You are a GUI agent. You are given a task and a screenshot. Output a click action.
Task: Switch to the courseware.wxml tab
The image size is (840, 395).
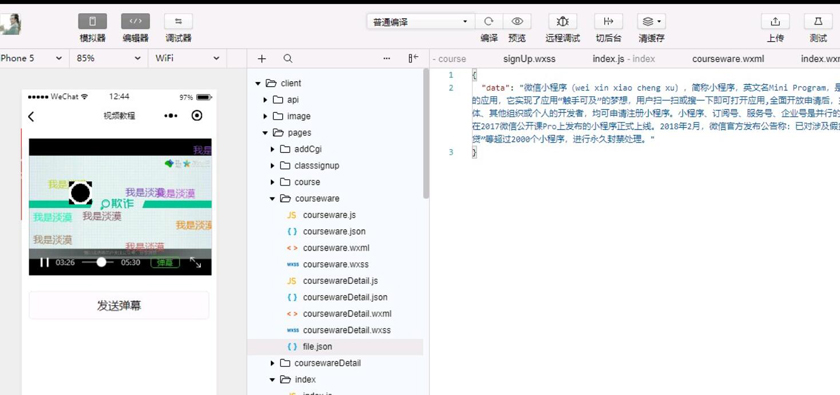tap(728, 59)
